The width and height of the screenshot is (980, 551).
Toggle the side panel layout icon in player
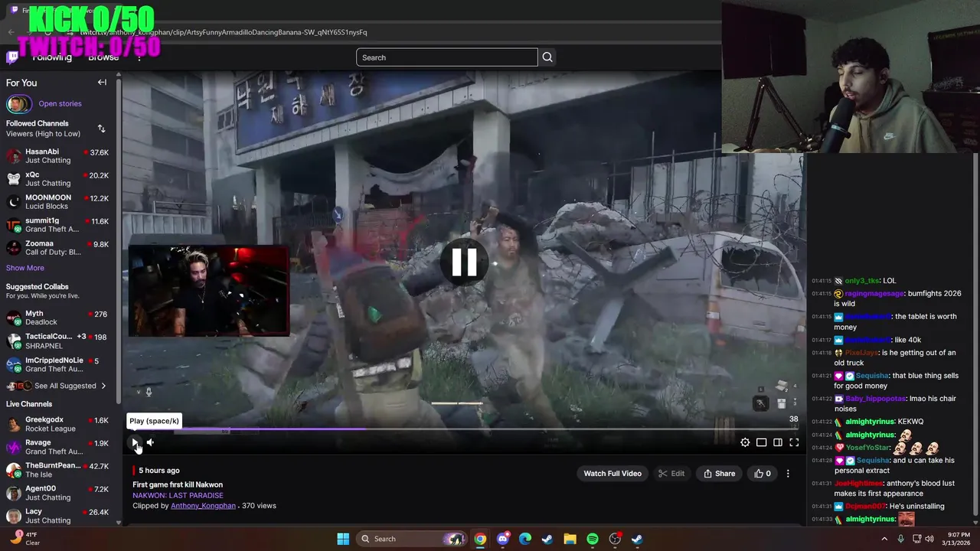tap(778, 442)
